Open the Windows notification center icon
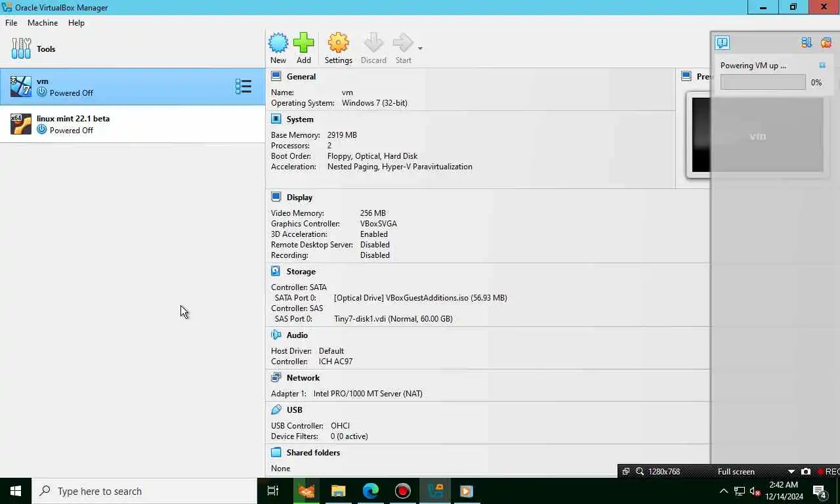The height and width of the screenshot is (504, 840). pyautogui.click(x=819, y=491)
